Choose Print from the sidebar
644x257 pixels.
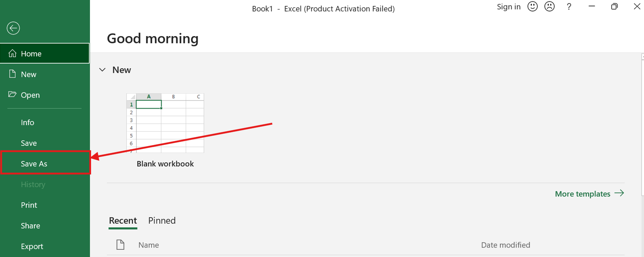(29, 205)
